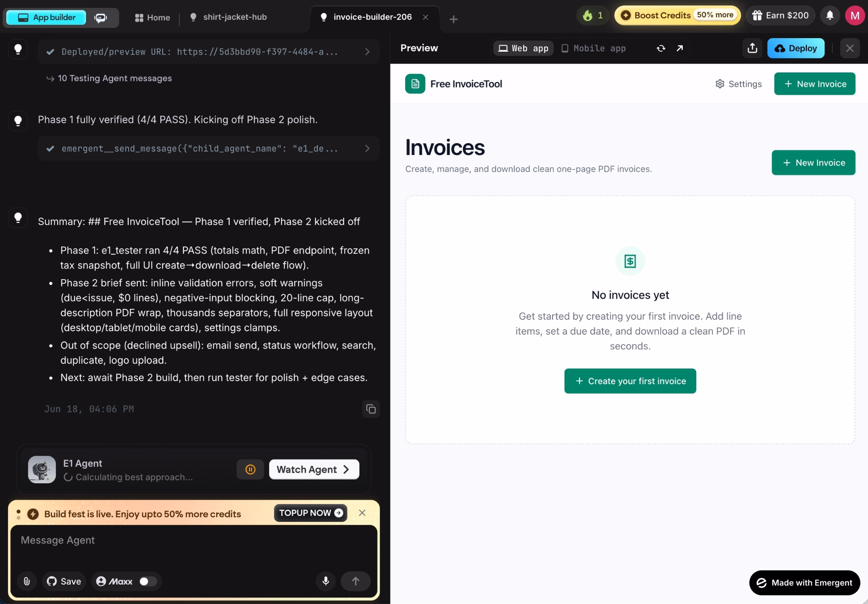The width and height of the screenshot is (868, 604).
Task: Click the receipt icon above No invoices yet
Action: click(630, 261)
